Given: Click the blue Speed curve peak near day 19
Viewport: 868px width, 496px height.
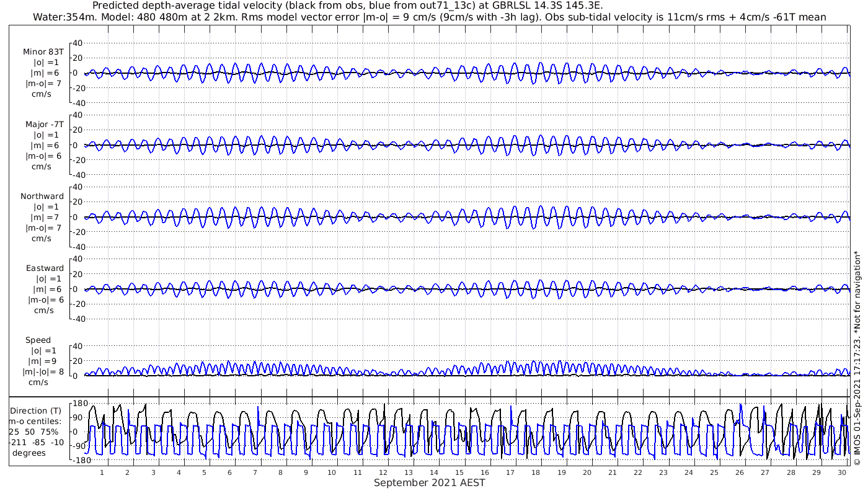Looking at the screenshot, I should click(559, 361).
